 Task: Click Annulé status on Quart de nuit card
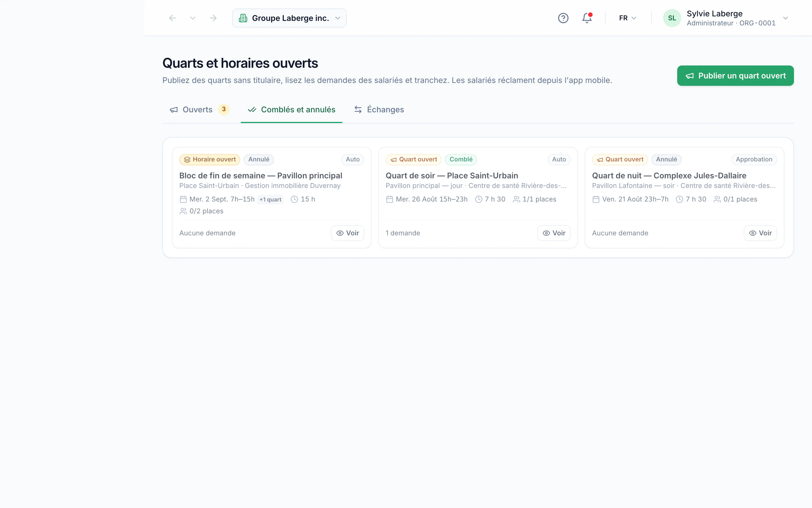[x=667, y=159]
